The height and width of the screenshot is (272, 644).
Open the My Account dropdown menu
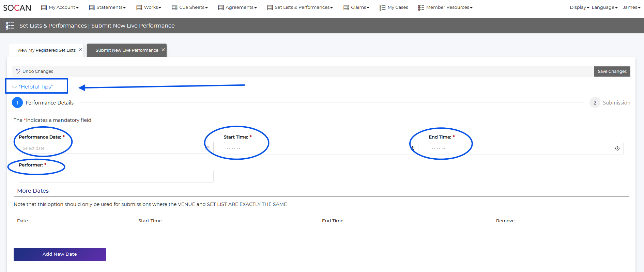pos(60,7)
